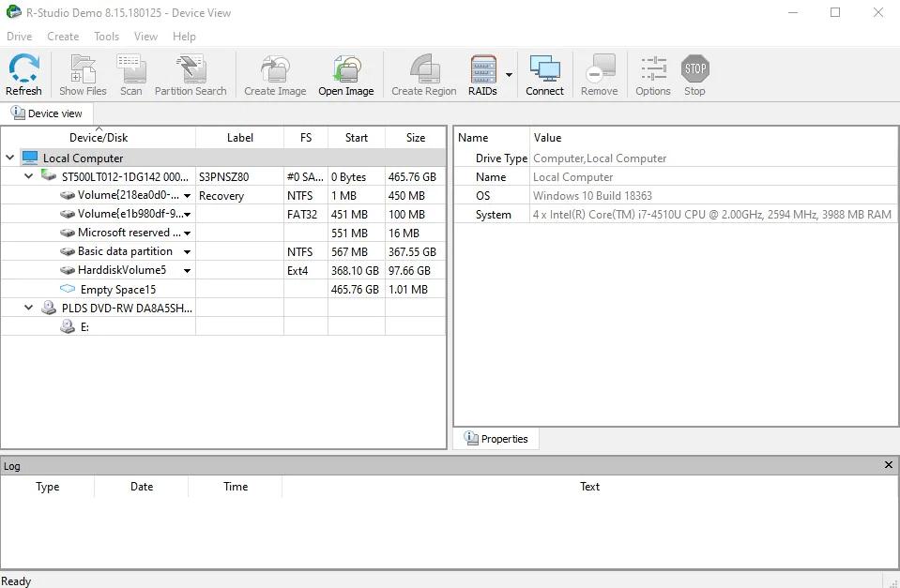The width and height of the screenshot is (900, 588).
Task: Click the Windows 10 Build 18363 value
Action: [x=592, y=196]
